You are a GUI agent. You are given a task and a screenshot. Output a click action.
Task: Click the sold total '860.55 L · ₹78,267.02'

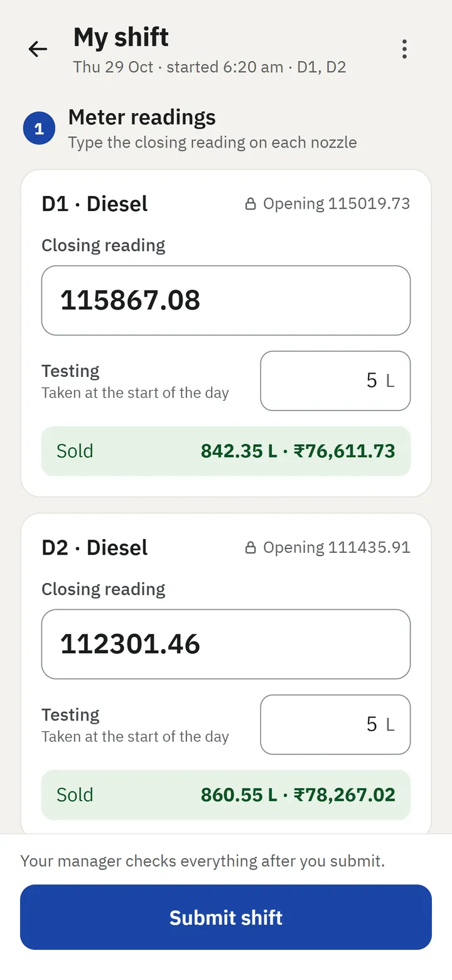click(x=298, y=795)
